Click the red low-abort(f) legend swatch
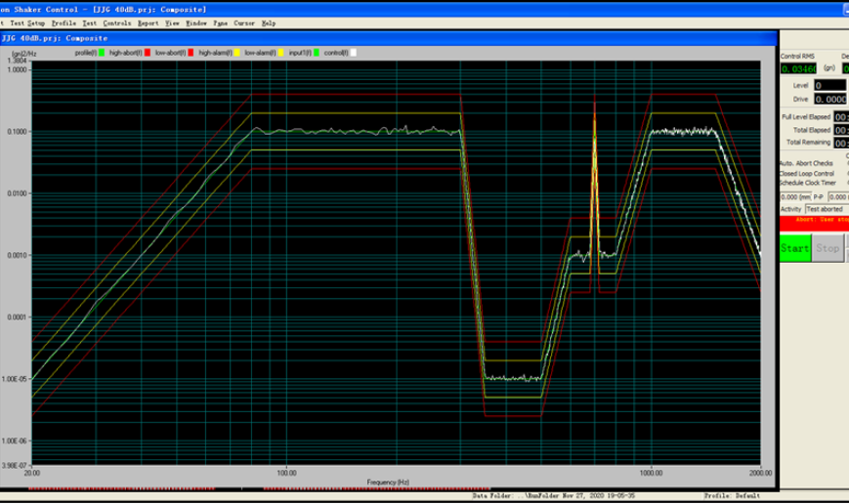 pos(191,53)
